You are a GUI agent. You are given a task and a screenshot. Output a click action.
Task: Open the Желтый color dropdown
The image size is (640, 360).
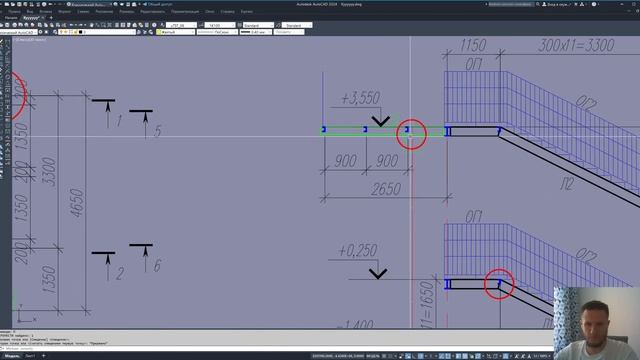176,32
